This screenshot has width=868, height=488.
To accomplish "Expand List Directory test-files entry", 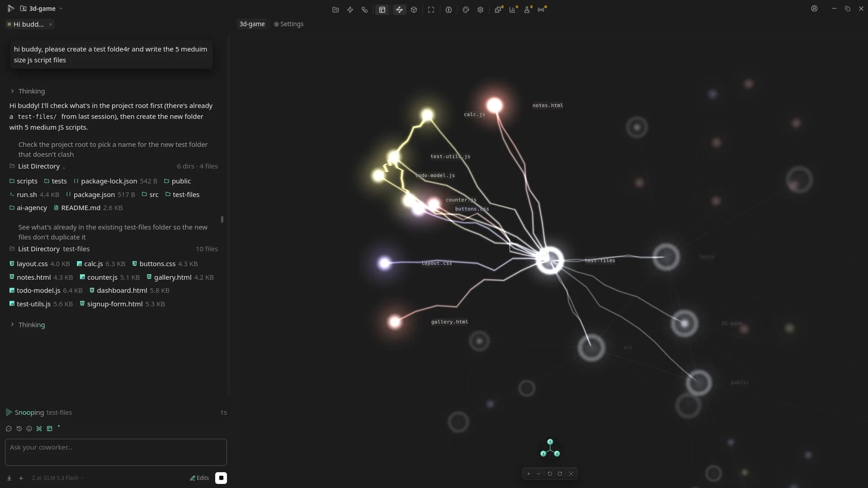I will (x=113, y=249).
